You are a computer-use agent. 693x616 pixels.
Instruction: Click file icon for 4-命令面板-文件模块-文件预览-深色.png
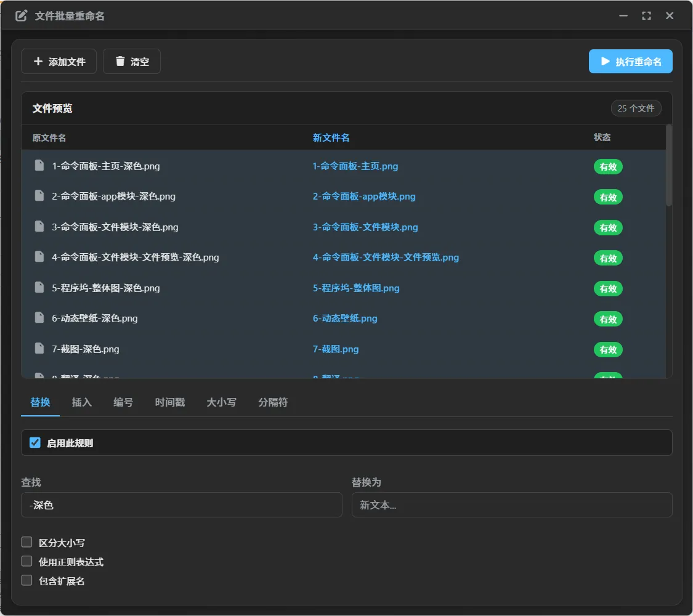[x=39, y=257]
